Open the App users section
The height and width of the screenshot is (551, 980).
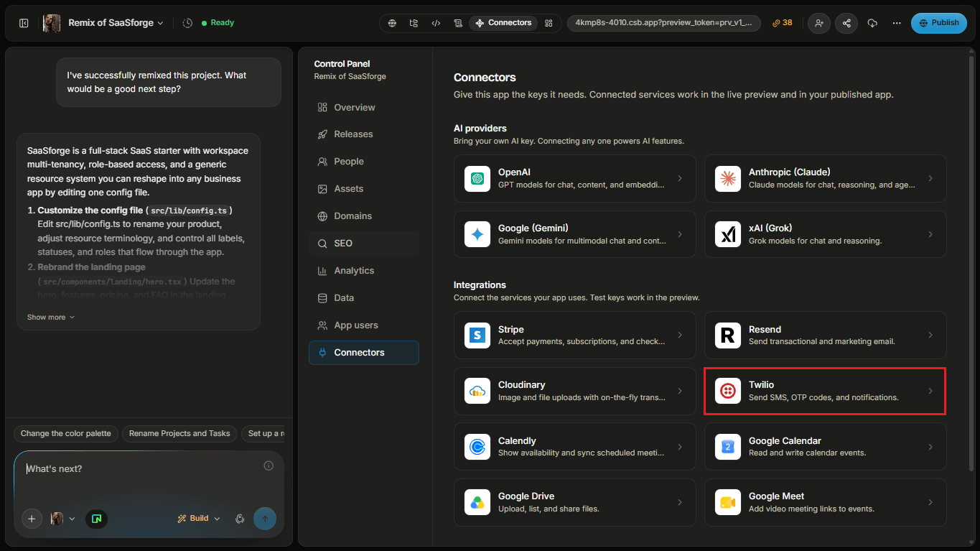364,325
